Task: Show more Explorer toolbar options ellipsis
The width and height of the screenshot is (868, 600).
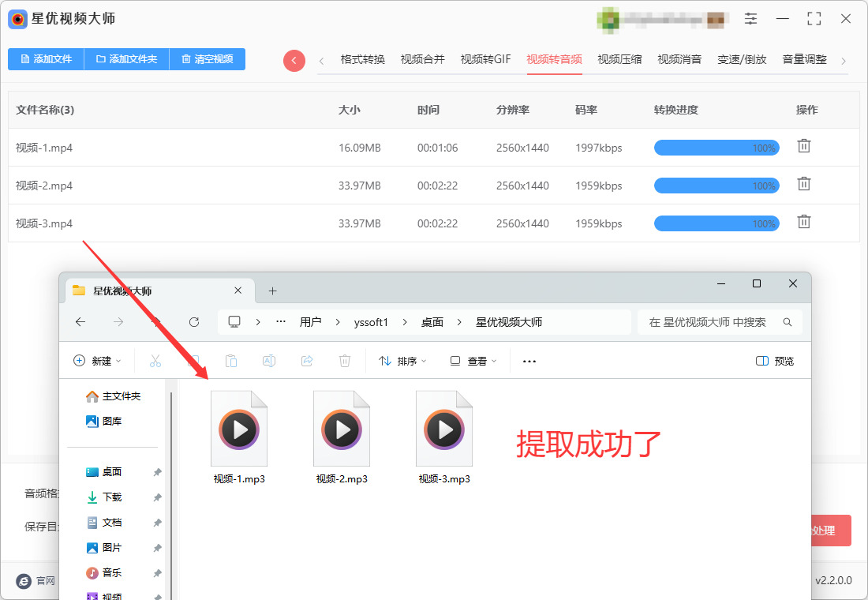Action: click(529, 362)
